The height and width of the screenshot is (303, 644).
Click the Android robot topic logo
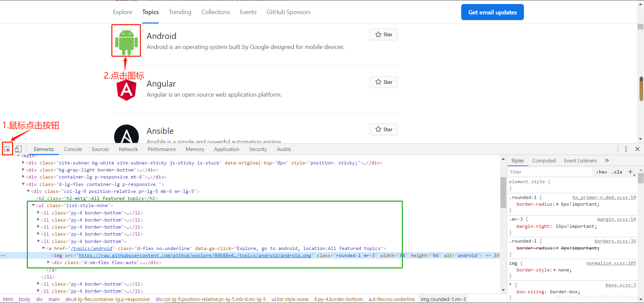pyautogui.click(x=126, y=42)
